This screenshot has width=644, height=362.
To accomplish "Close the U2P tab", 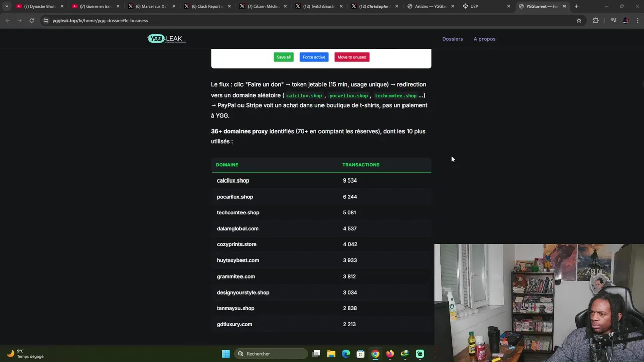I will (508, 6).
